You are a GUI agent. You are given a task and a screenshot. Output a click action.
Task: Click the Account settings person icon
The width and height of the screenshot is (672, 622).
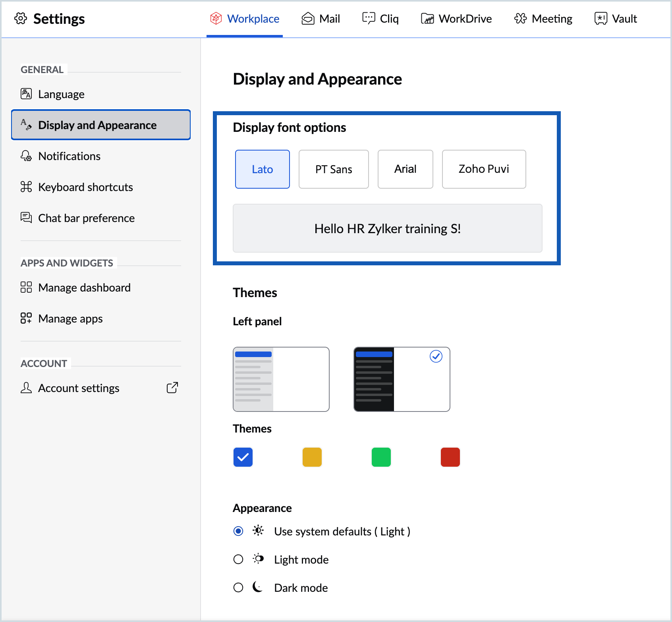point(26,388)
